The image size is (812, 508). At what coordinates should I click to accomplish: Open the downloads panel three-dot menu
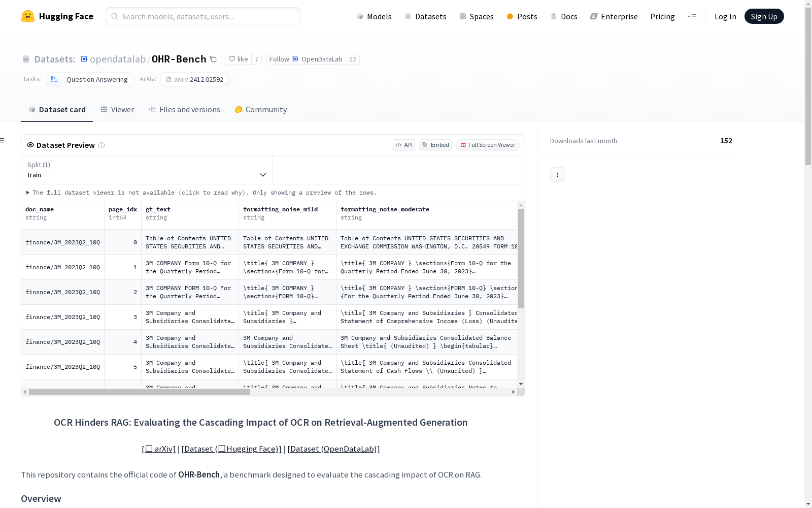coord(558,175)
